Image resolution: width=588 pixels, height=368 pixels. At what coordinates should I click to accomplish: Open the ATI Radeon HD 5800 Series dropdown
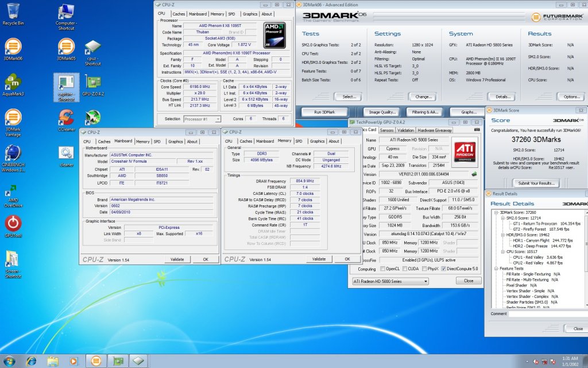(390, 281)
